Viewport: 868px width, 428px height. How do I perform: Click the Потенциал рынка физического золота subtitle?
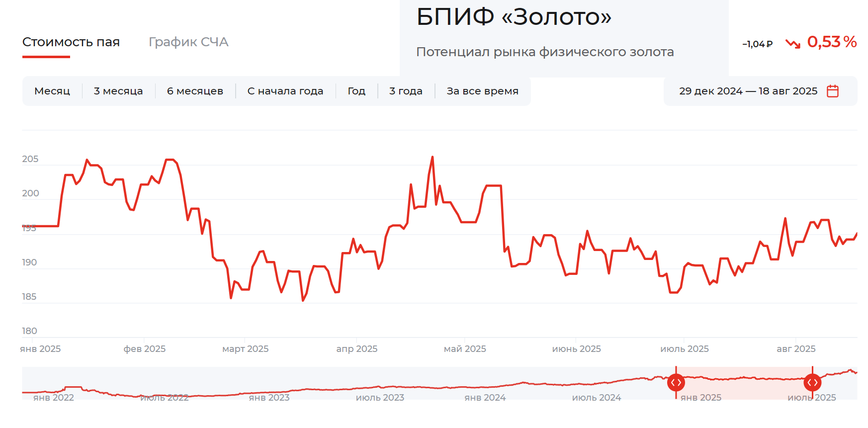[545, 52]
